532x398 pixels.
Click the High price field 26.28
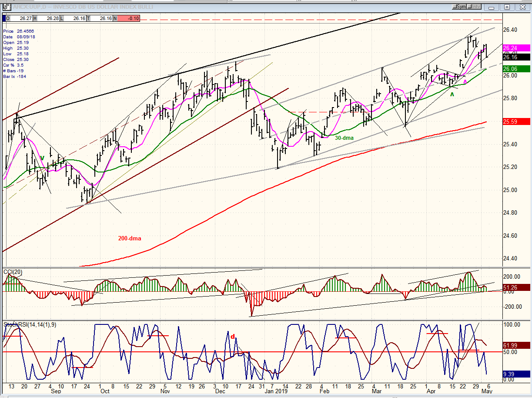coord(47,18)
